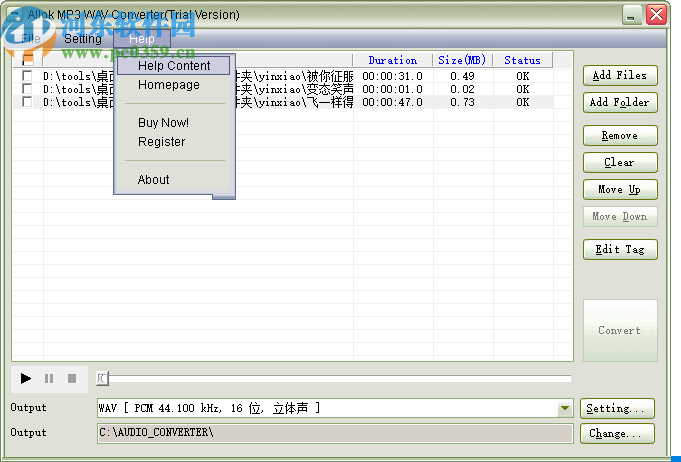
Task: Click the C:\AUDIO_CONVERTER\ output path field
Action: click(x=335, y=433)
